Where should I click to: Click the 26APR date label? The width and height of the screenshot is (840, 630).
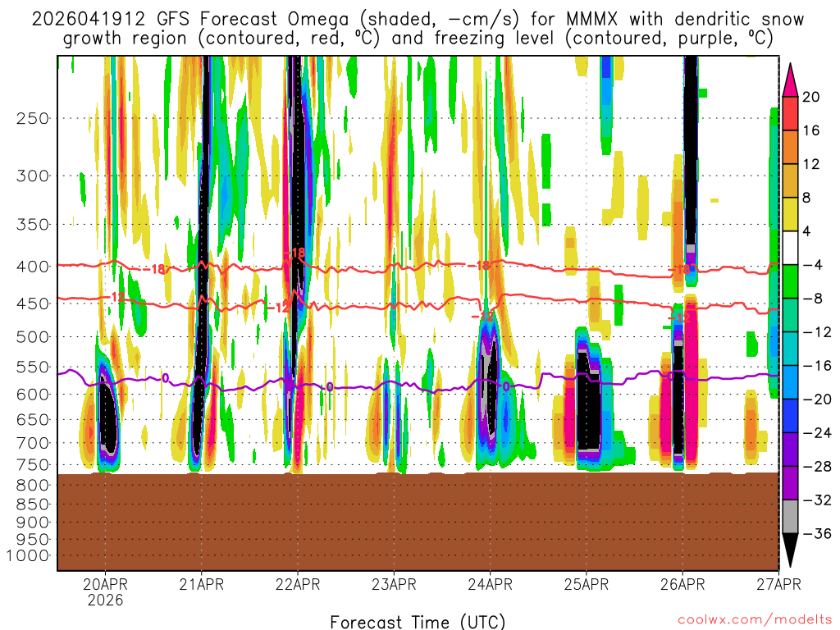pyautogui.click(x=682, y=585)
